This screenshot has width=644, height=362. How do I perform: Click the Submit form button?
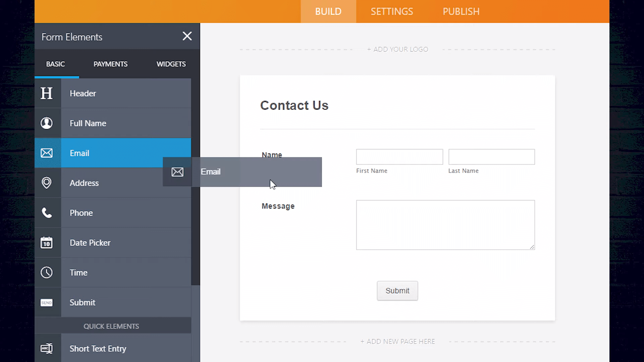[397, 291]
